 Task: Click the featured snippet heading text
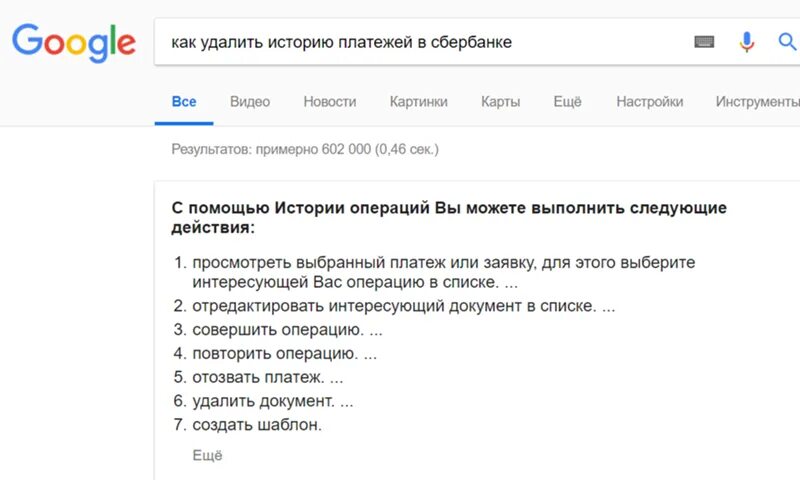(449, 217)
